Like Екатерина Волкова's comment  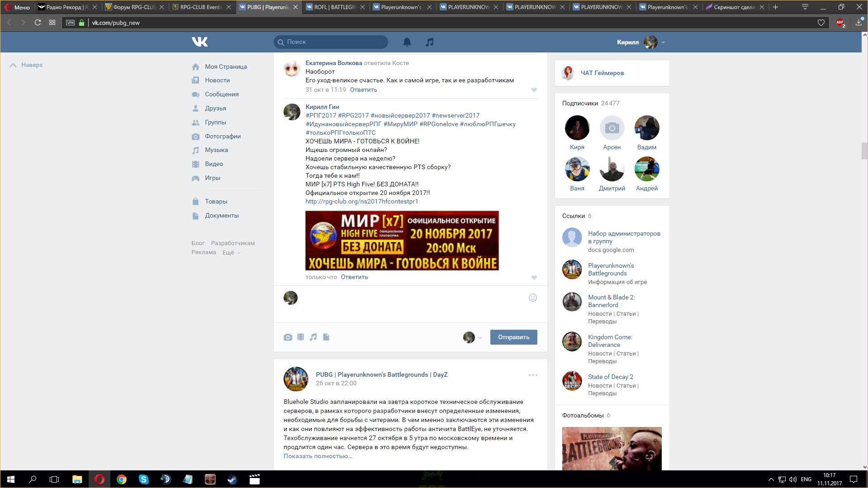(x=534, y=90)
